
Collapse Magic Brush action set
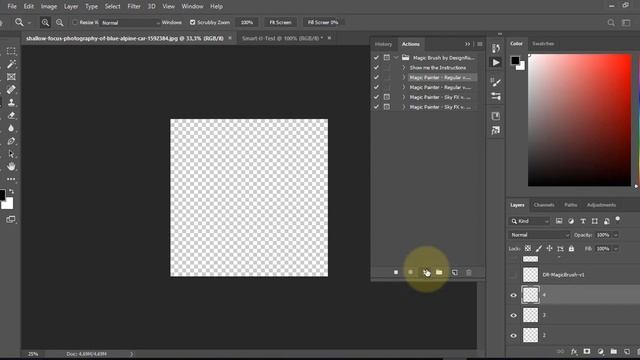pyautogui.click(x=396, y=58)
